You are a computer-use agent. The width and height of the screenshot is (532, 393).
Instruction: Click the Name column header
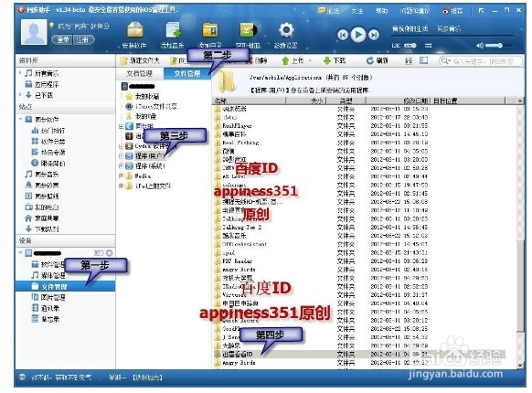[x=250, y=101]
